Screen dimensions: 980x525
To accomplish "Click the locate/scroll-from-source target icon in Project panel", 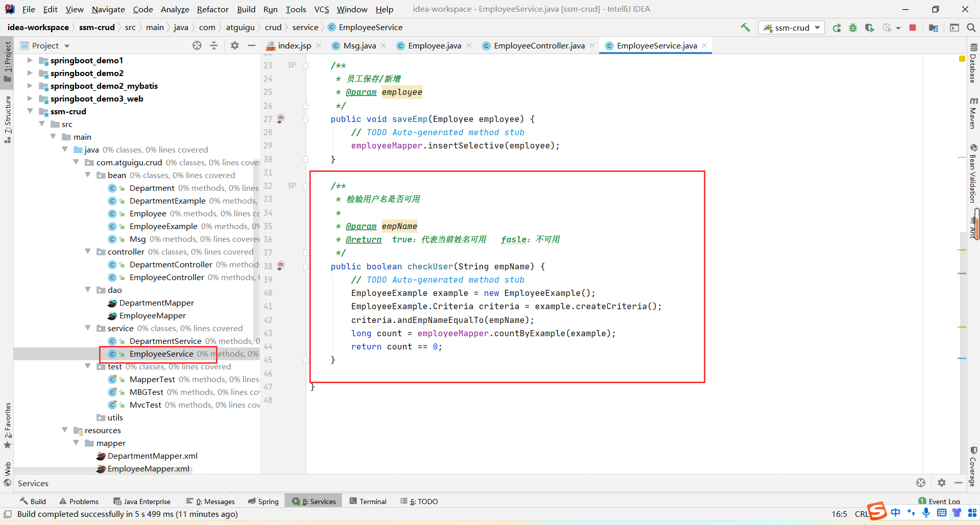I will point(197,45).
